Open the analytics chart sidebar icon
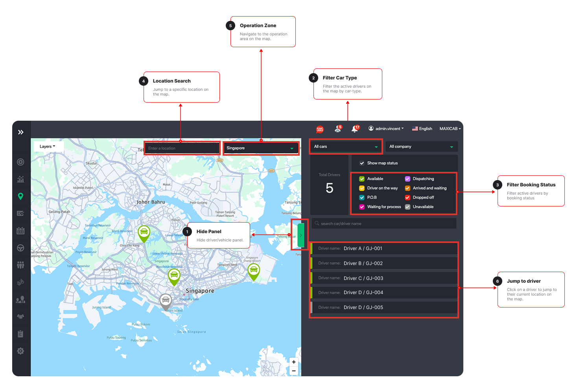 coord(21,179)
